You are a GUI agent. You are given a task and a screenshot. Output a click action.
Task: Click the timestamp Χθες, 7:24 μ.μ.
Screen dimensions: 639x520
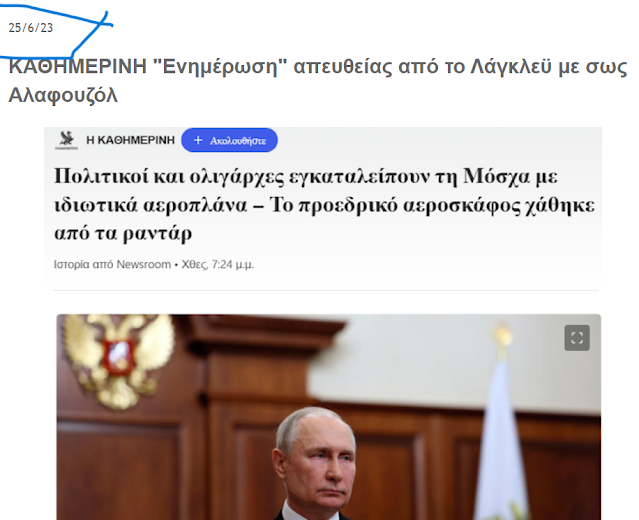[x=218, y=264]
